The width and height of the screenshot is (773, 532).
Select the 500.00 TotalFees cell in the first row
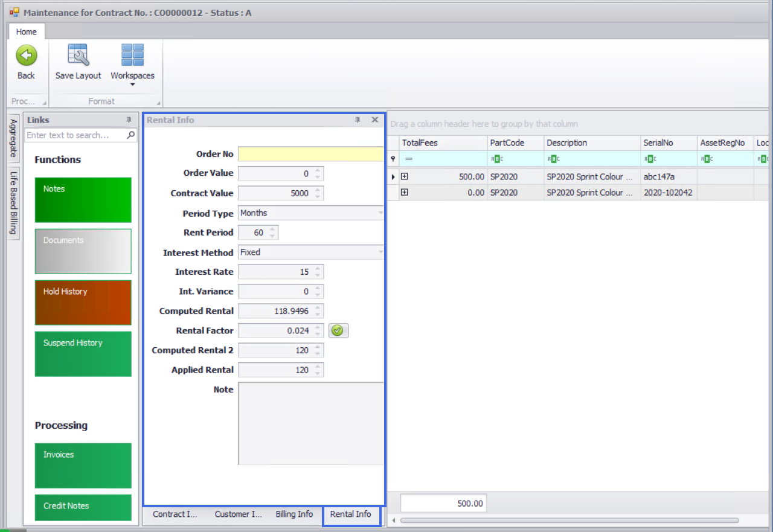pos(449,177)
